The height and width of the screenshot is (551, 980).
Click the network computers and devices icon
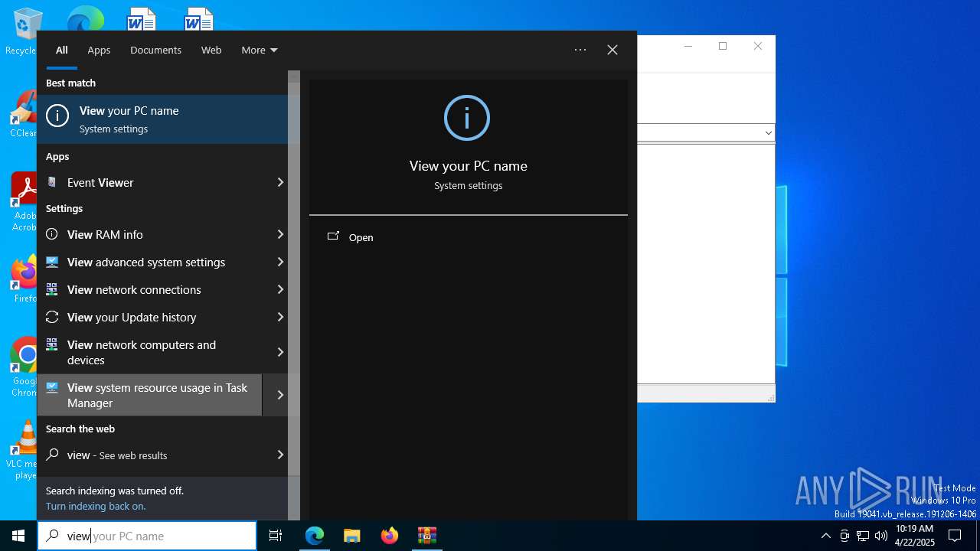[x=52, y=344]
